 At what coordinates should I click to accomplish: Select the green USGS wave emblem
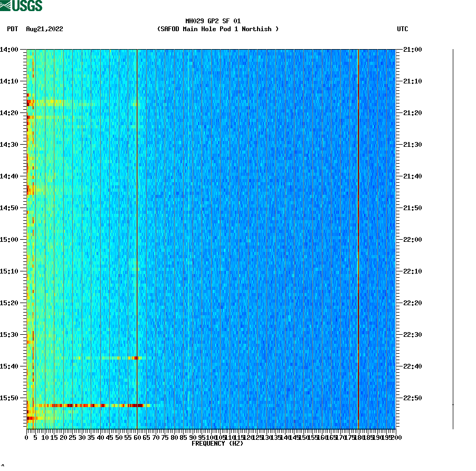pos(6,5)
